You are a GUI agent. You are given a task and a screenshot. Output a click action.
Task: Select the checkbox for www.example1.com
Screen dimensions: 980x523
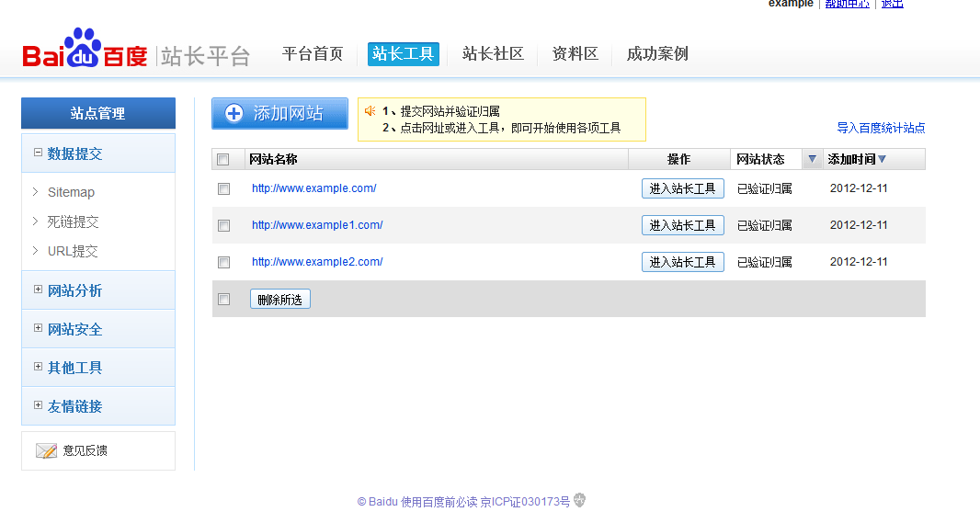point(223,225)
